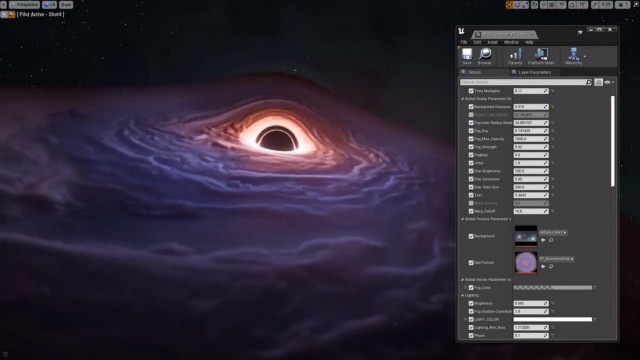Click the search magnifier in Search Details
The height and width of the screenshot is (360, 640).
coord(589,82)
